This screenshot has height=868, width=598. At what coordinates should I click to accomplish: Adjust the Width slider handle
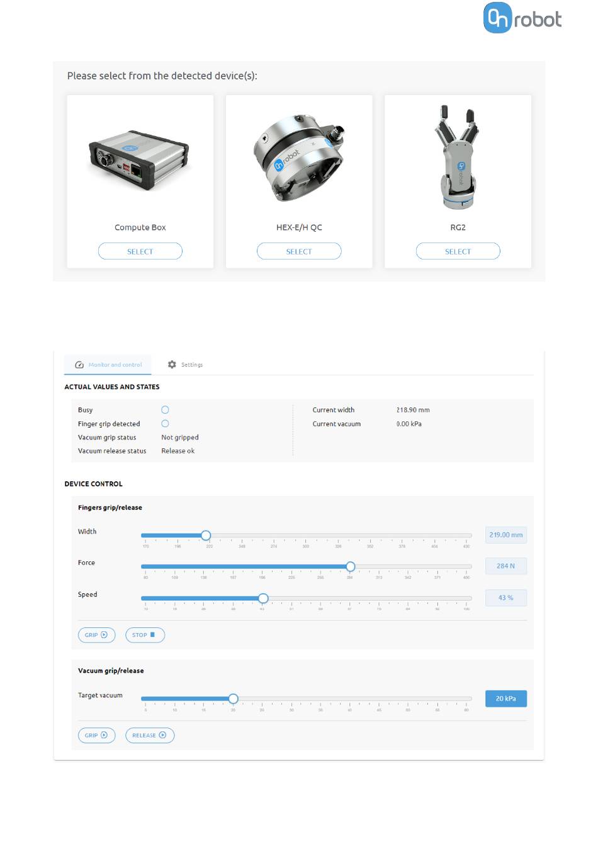coord(206,535)
